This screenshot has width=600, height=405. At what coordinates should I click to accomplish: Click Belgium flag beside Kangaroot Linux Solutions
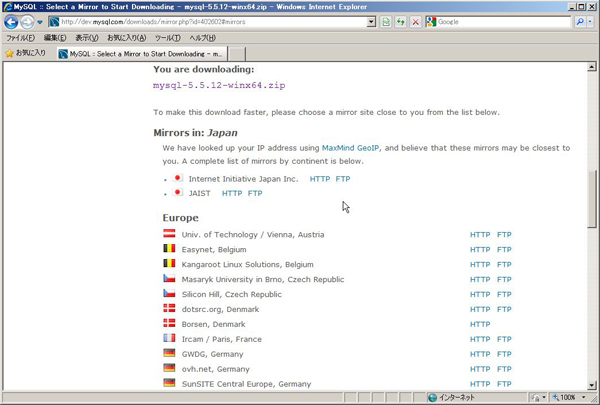[169, 263]
